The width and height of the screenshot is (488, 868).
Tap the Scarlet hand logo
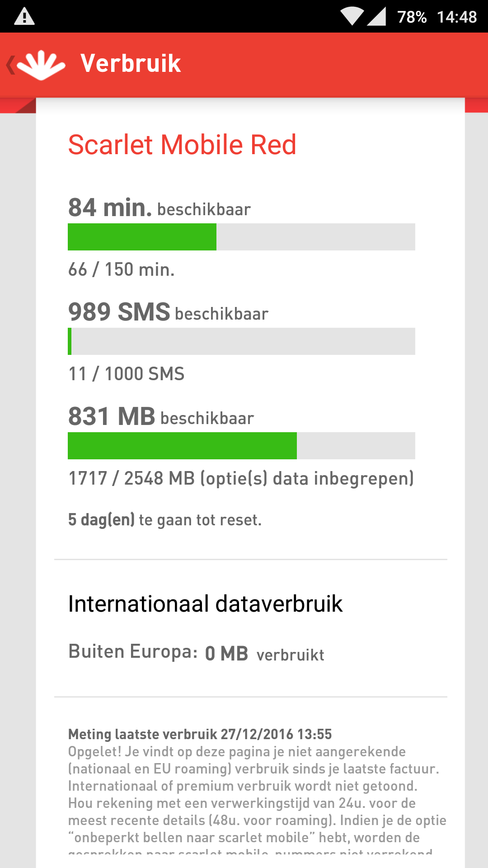[42, 65]
